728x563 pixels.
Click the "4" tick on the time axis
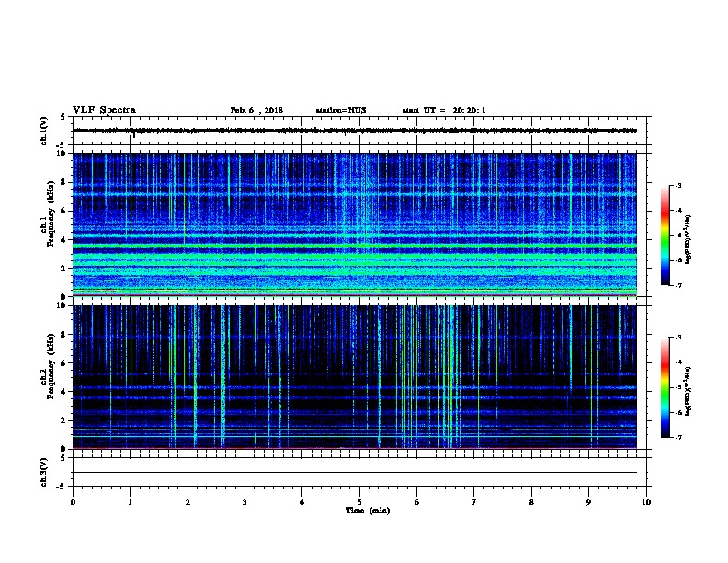click(302, 502)
